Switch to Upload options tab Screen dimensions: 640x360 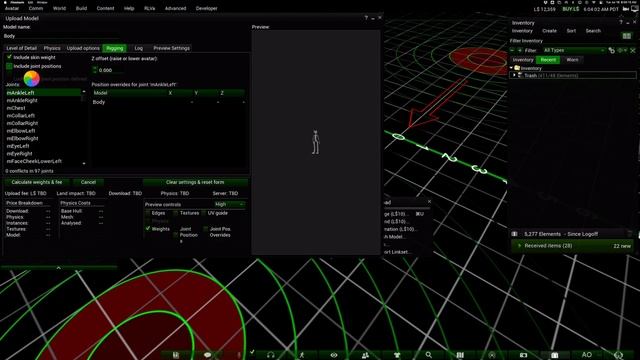[x=83, y=48]
